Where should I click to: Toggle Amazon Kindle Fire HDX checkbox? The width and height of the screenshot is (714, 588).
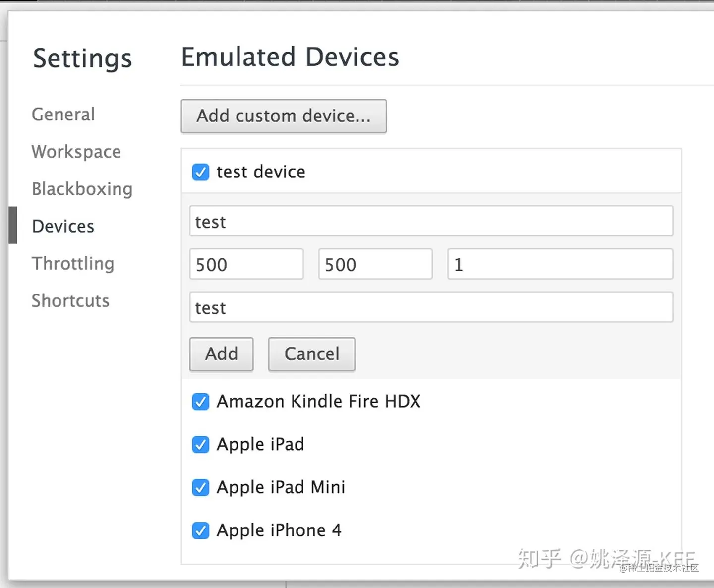[200, 401]
